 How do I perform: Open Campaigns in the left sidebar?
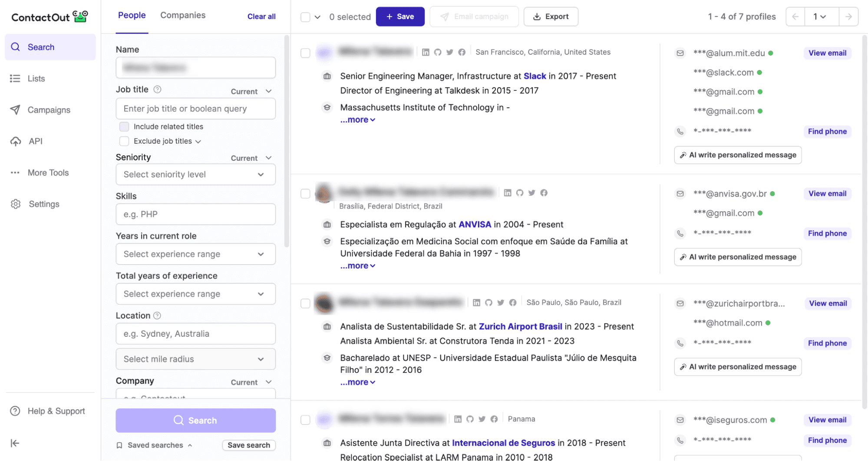click(x=49, y=110)
